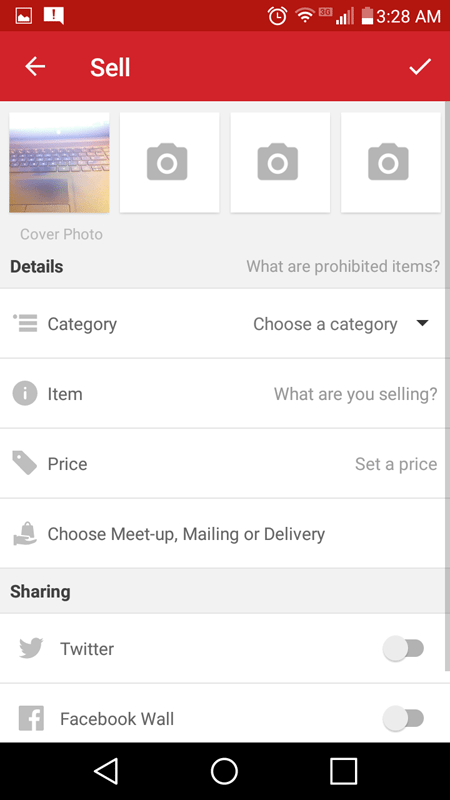The image size is (450, 800).
Task: Open the Choose a category dropdown
Action: click(341, 324)
